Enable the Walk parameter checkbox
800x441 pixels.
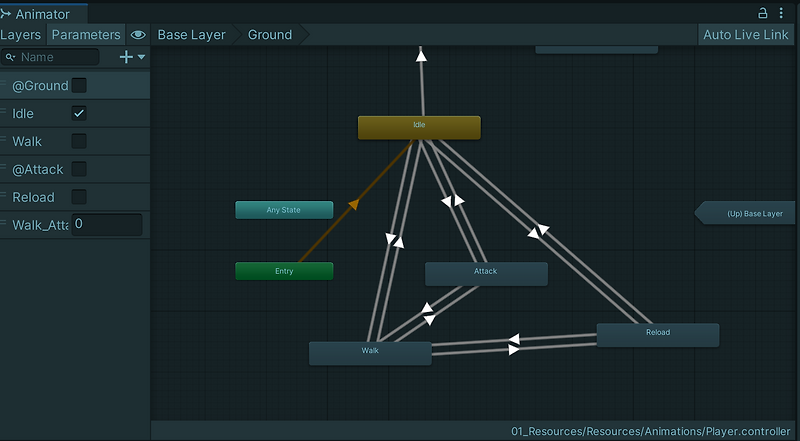coord(79,141)
